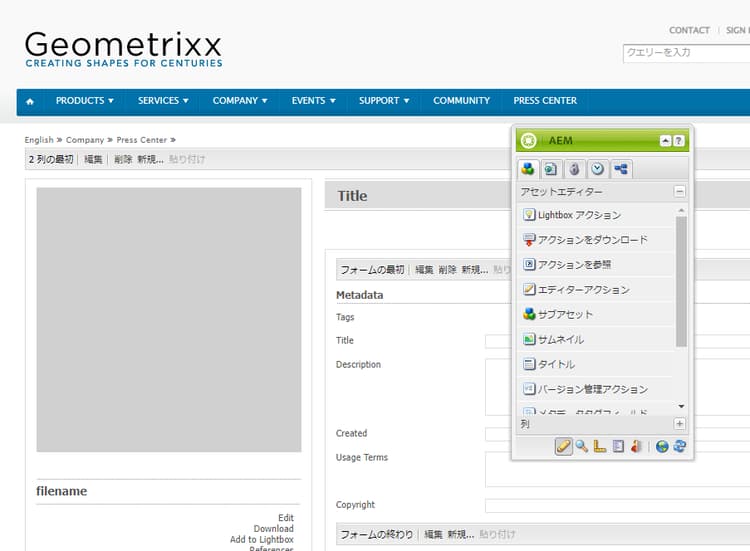Click 編集 in the 2 列の最初 bar

(x=93, y=159)
